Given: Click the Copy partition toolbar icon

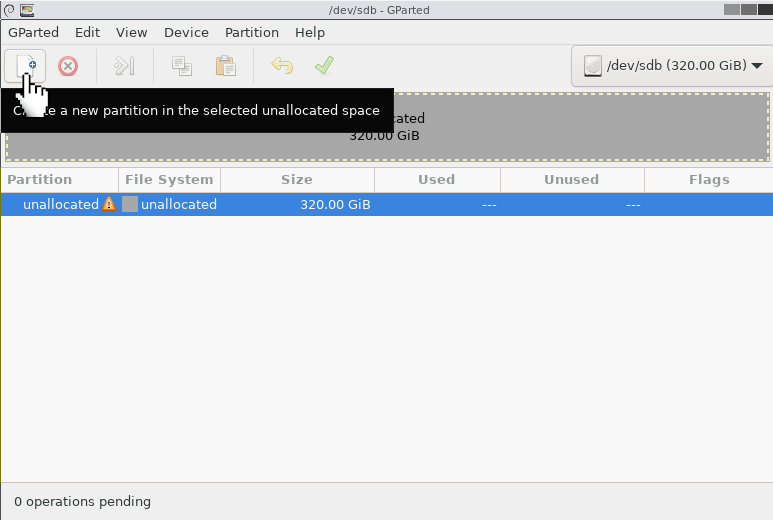Looking at the screenshot, I should [x=181, y=66].
